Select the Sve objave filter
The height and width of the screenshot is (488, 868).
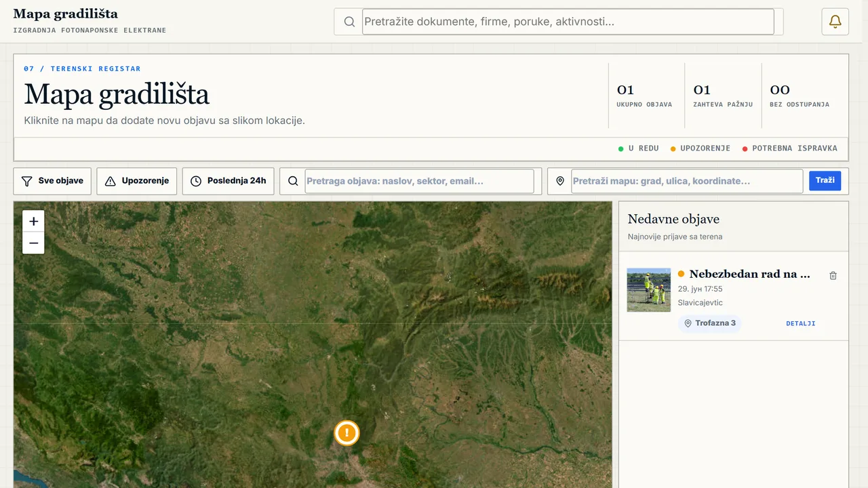(x=52, y=181)
